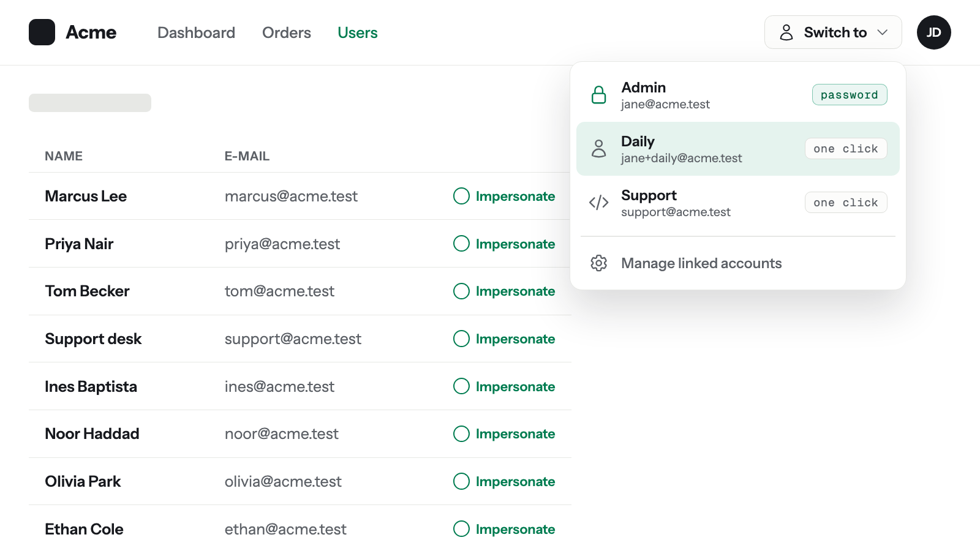The image size is (980, 551).
Task: Click the jane+daily@acme.test address
Action: coord(681,158)
